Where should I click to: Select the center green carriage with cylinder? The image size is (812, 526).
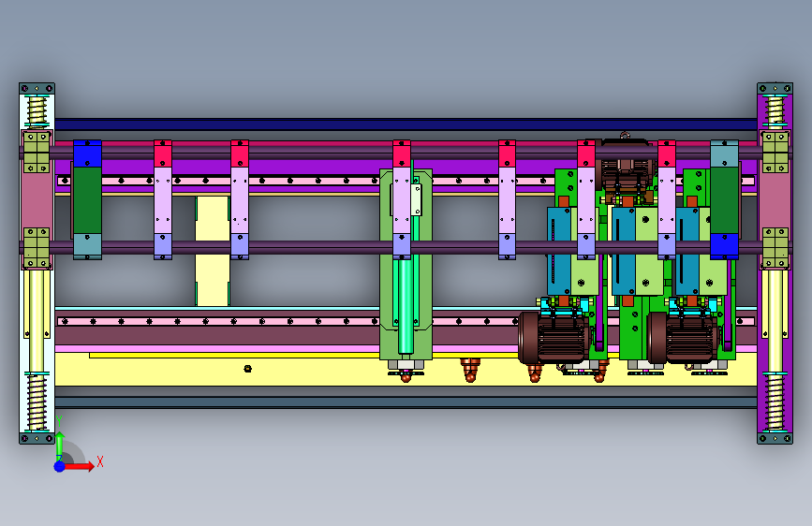(x=406, y=264)
